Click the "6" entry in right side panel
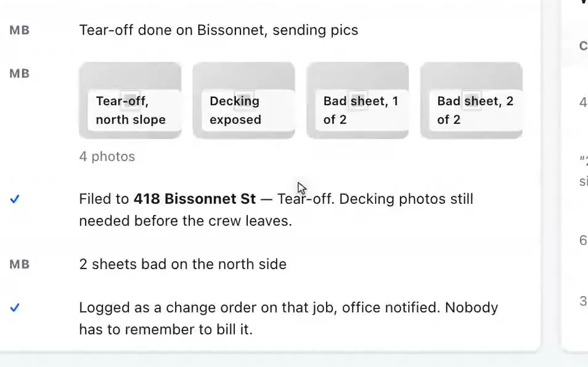588x367 pixels. (x=583, y=240)
